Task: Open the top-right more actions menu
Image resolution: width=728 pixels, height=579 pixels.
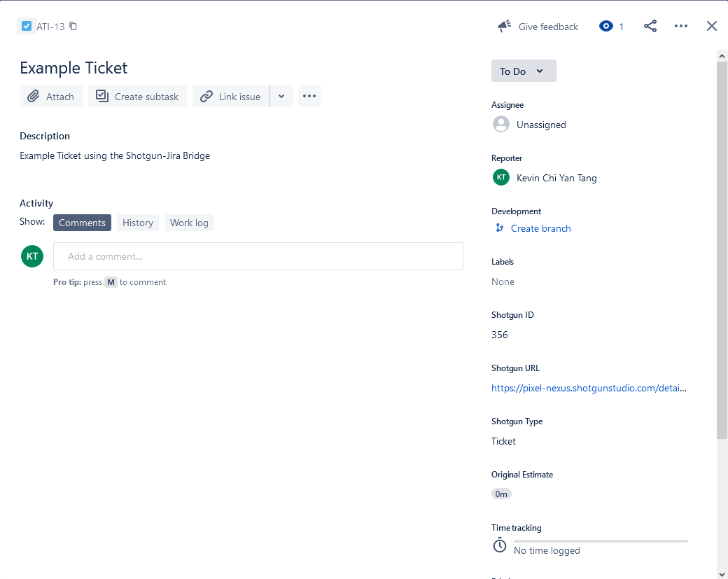Action: 681,27
